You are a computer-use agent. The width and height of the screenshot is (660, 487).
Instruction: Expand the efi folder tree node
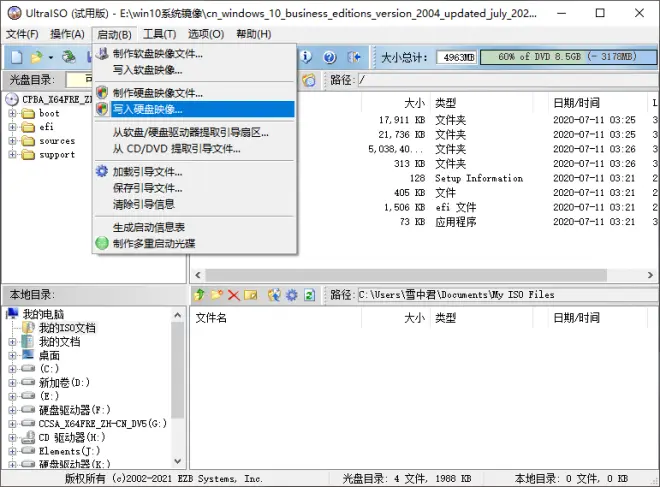pos(12,127)
